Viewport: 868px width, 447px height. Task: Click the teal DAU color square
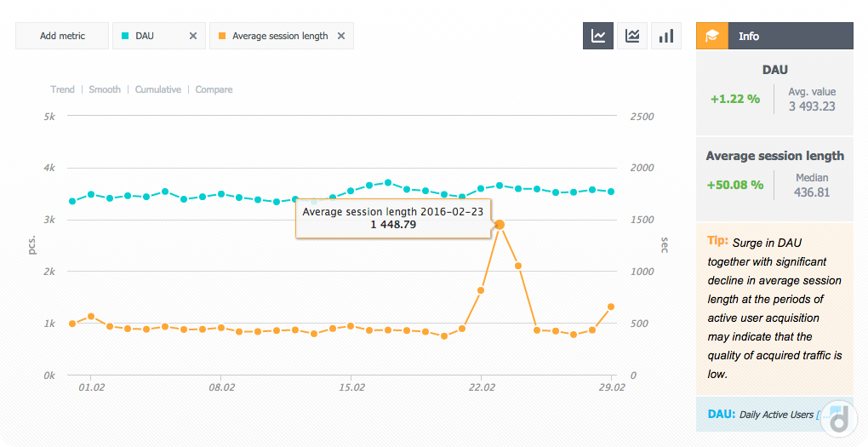pos(125,36)
